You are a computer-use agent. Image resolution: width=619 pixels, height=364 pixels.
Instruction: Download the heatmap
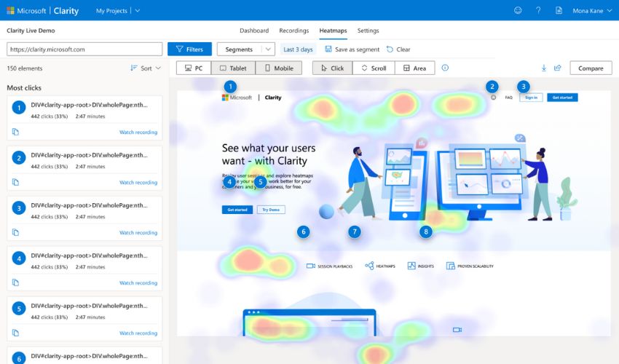coord(544,68)
